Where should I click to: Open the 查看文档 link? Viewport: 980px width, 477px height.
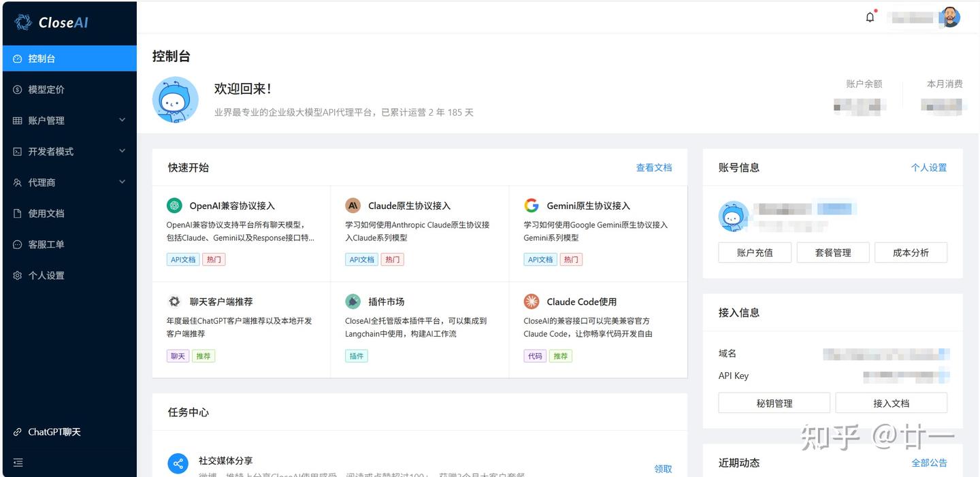click(654, 167)
